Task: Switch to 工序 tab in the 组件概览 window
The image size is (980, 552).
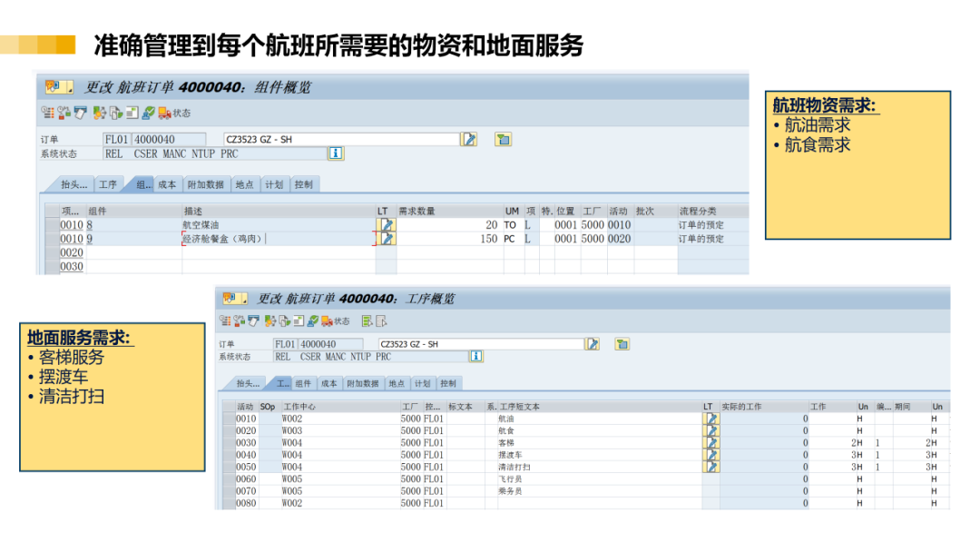Action: 108,184
